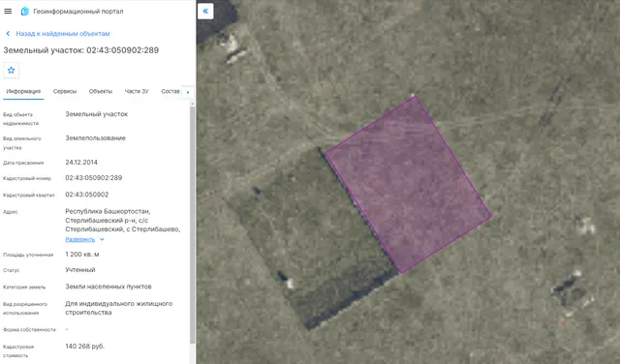Click the highlighted purple parcel on map
Screen dimensions: 620x364
[409, 185]
